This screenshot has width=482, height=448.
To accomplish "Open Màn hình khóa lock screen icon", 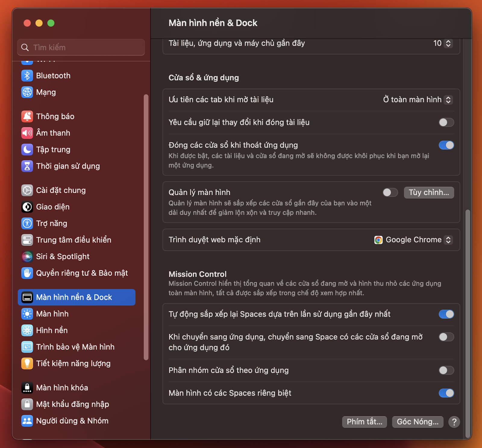I will [x=27, y=388].
